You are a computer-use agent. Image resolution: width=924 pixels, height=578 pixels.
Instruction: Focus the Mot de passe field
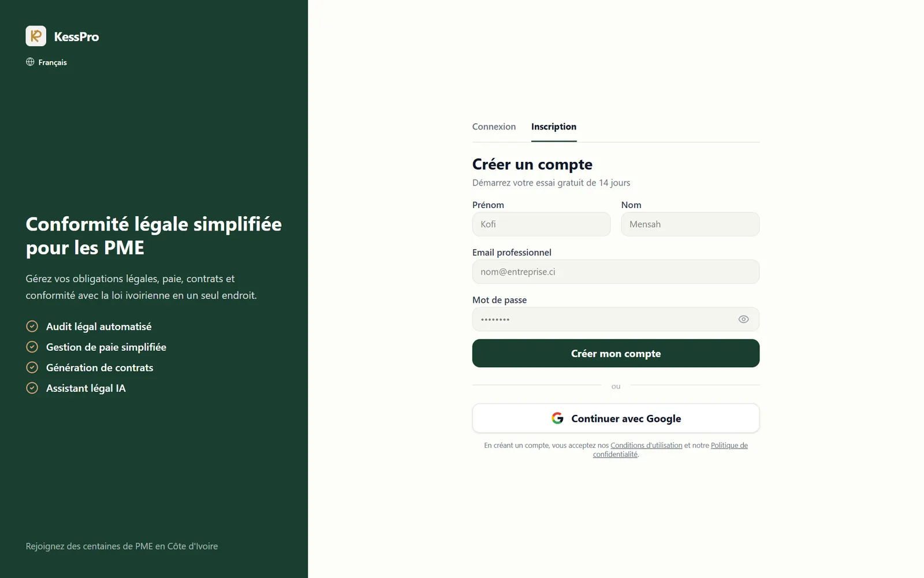(616, 319)
